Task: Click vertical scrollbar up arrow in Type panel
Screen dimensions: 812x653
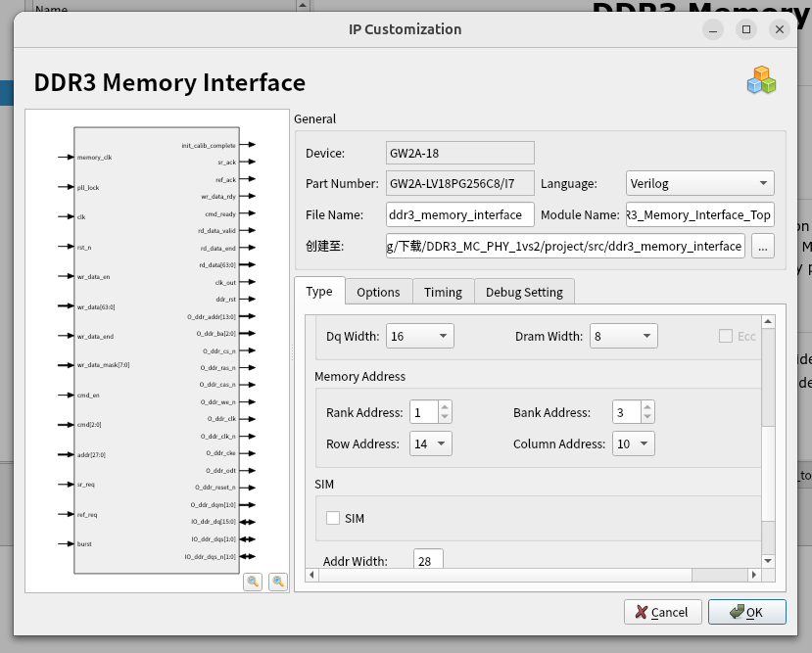Action: coord(768,321)
